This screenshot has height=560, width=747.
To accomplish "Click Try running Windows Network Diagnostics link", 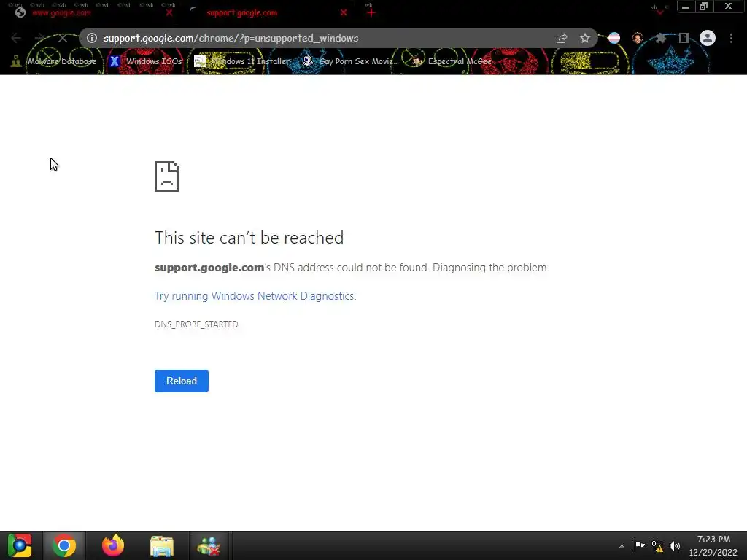I will (255, 296).
